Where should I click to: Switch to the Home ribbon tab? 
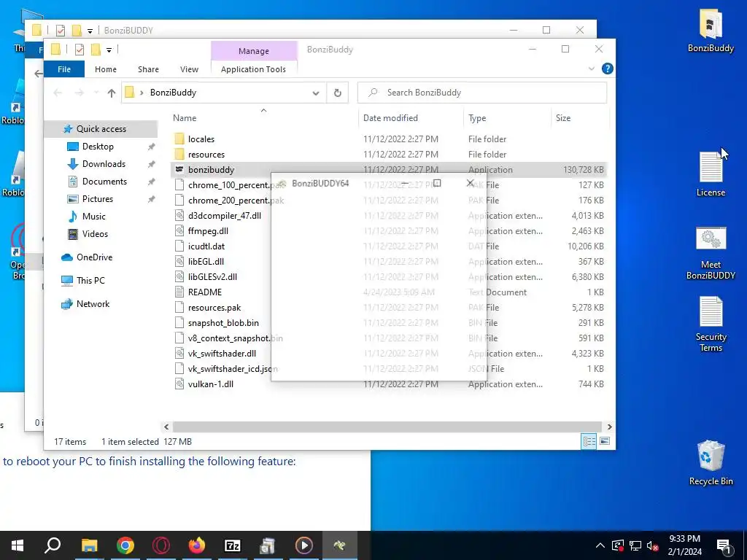[105, 69]
